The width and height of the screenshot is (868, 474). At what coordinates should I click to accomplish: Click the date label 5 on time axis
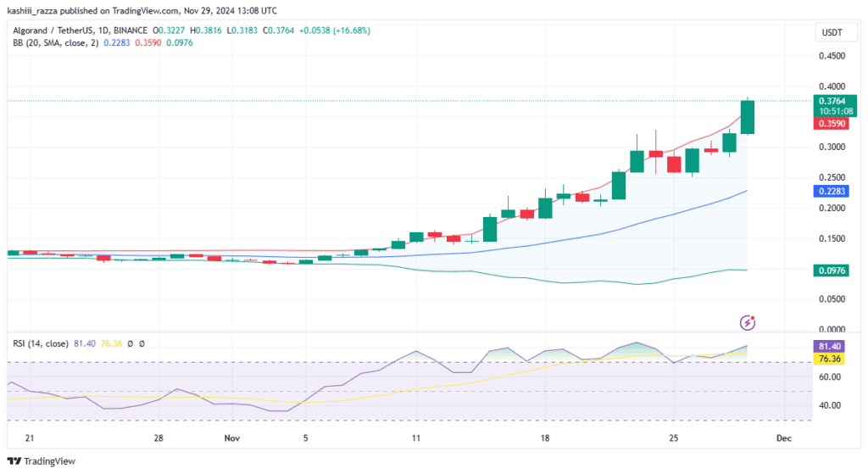[305, 438]
